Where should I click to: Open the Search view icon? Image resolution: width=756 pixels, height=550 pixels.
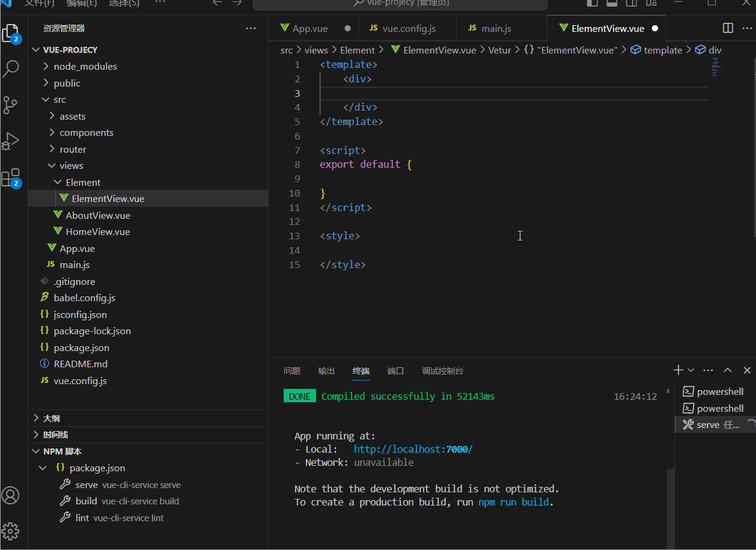point(11,69)
